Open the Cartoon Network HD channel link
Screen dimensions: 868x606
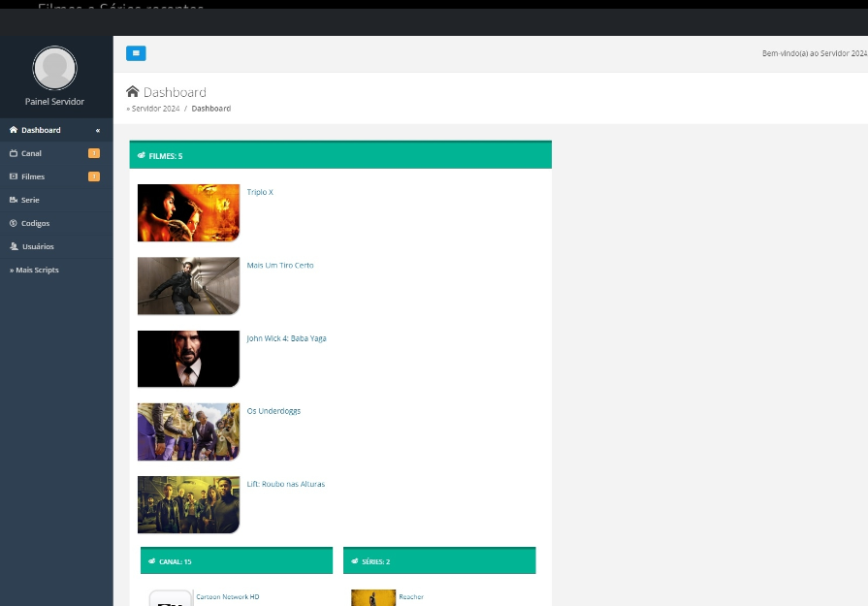click(x=228, y=597)
